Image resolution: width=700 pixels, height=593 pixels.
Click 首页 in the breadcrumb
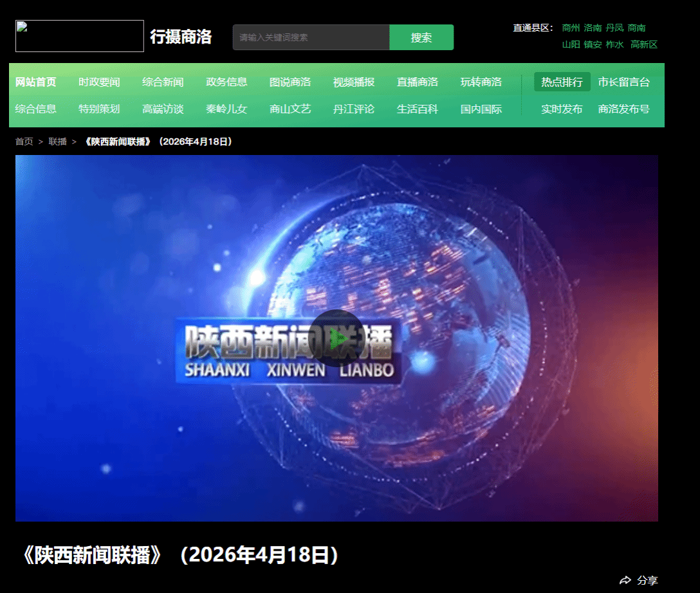(x=24, y=141)
